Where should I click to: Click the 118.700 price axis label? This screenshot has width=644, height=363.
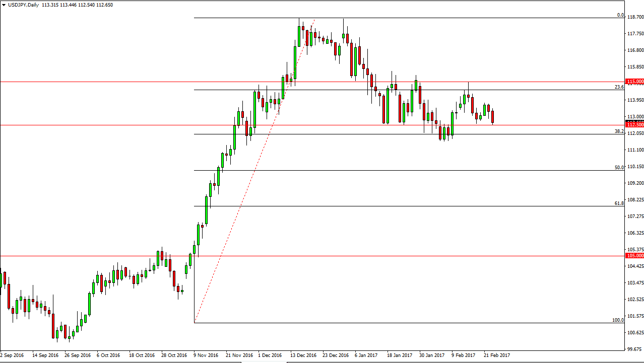635,17
